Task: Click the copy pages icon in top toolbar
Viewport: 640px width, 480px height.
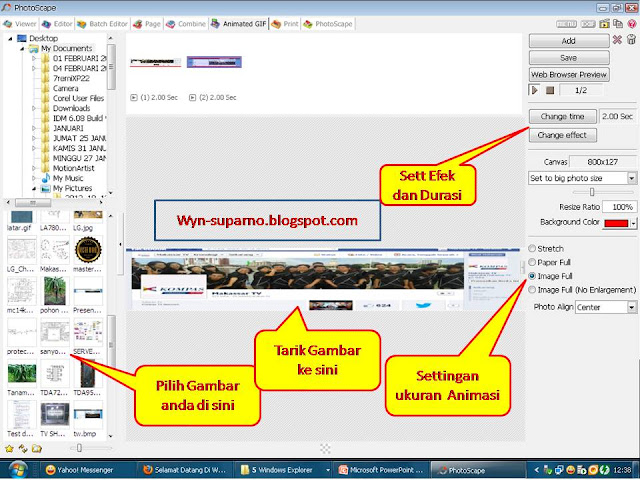Action: tap(618, 24)
